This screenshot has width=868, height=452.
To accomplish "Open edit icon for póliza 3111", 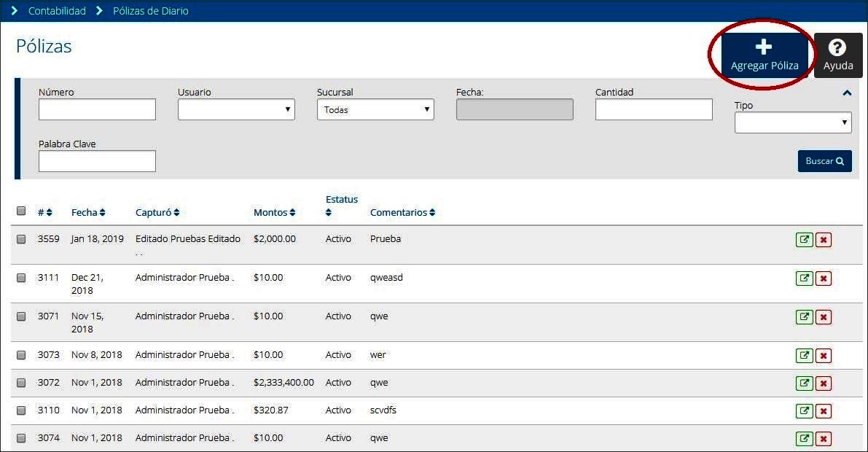I will click(805, 278).
